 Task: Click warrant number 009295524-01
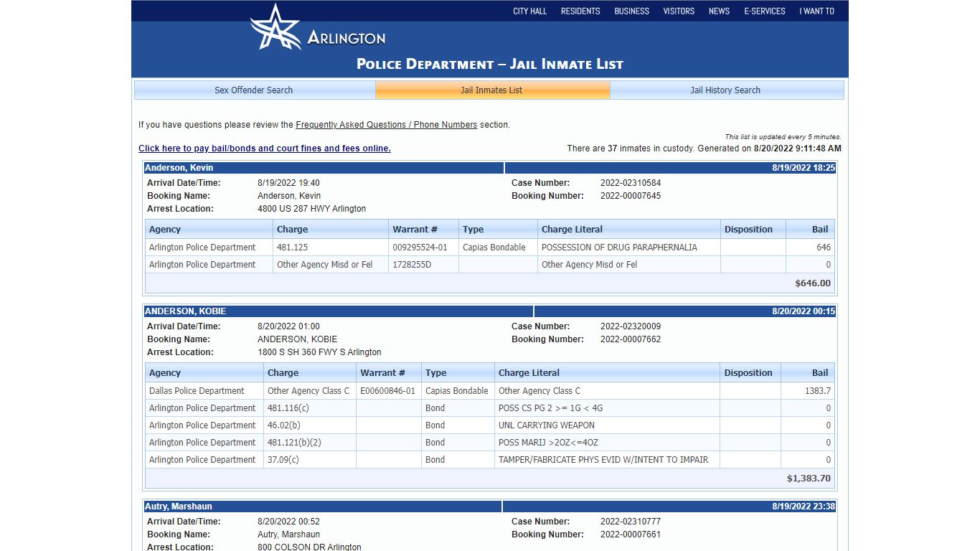[x=420, y=248]
